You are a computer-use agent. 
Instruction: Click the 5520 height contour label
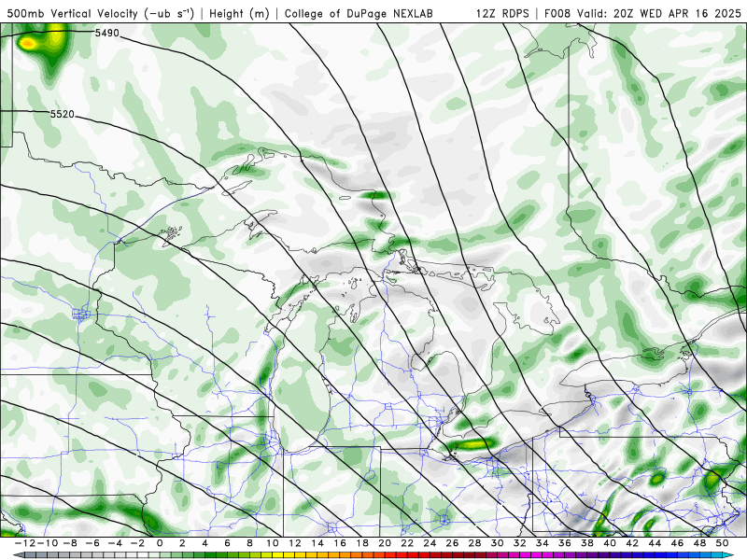(63, 114)
